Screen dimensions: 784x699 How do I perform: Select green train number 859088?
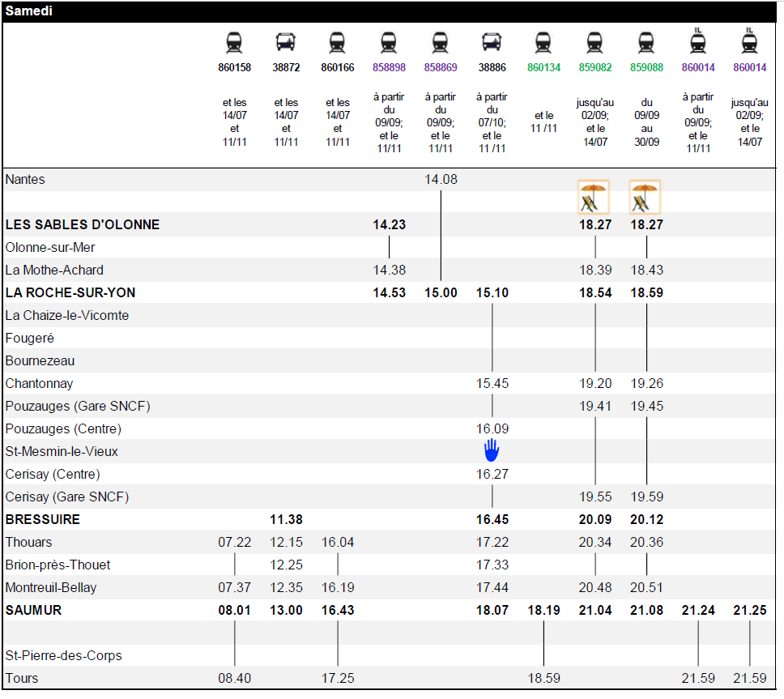646,67
